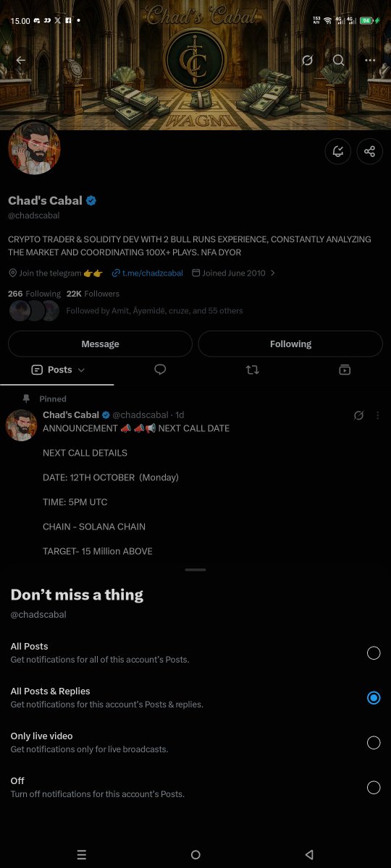The width and height of the screenshot is (391, 868).
Task: Open the pinned post's three-dot menu
Action: pos(377,415)
